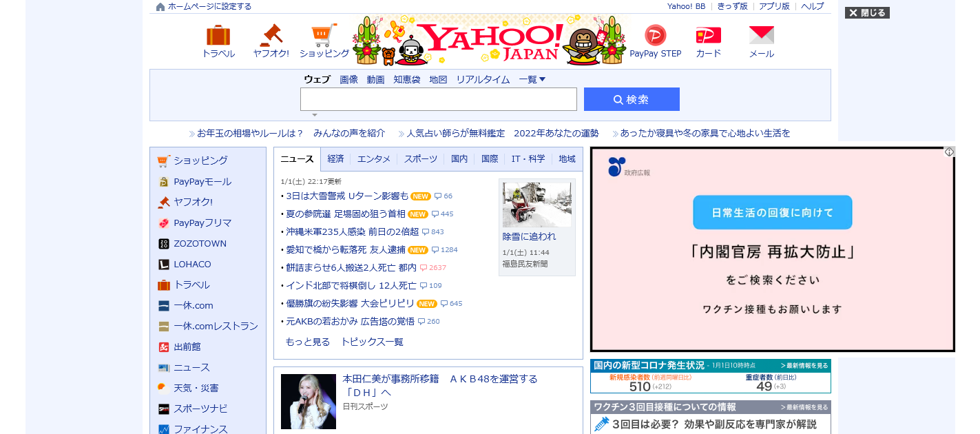This screenshot has width=980, height=434.
Task: Click the 出前館 icon in sidebar
Action: point(163,347)
